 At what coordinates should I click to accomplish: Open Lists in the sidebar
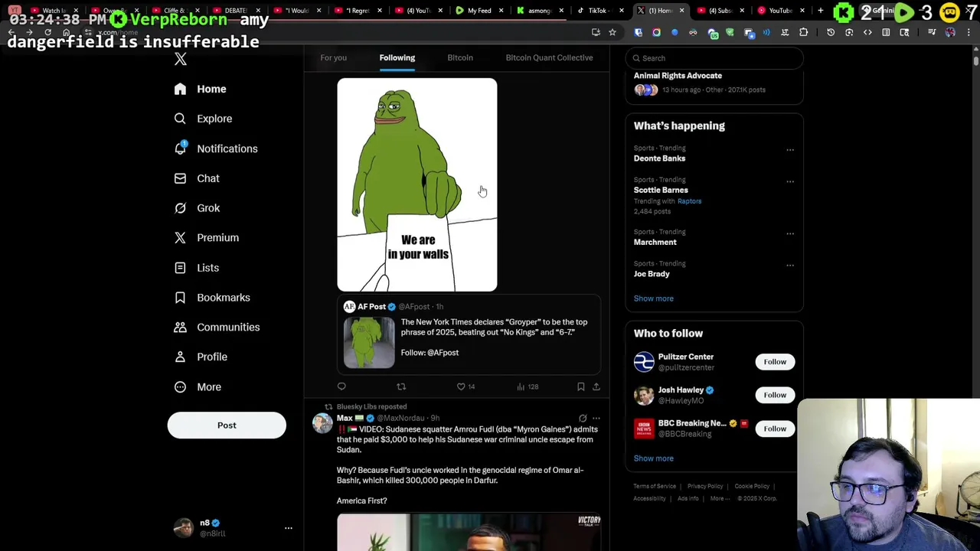pyautogui.click(x=197, y=268)
